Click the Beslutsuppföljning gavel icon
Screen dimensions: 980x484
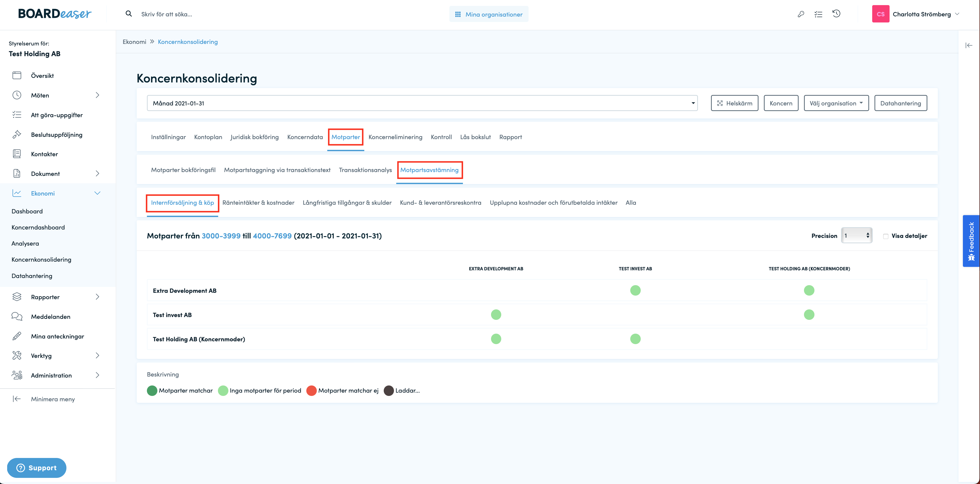click(17, 134)
